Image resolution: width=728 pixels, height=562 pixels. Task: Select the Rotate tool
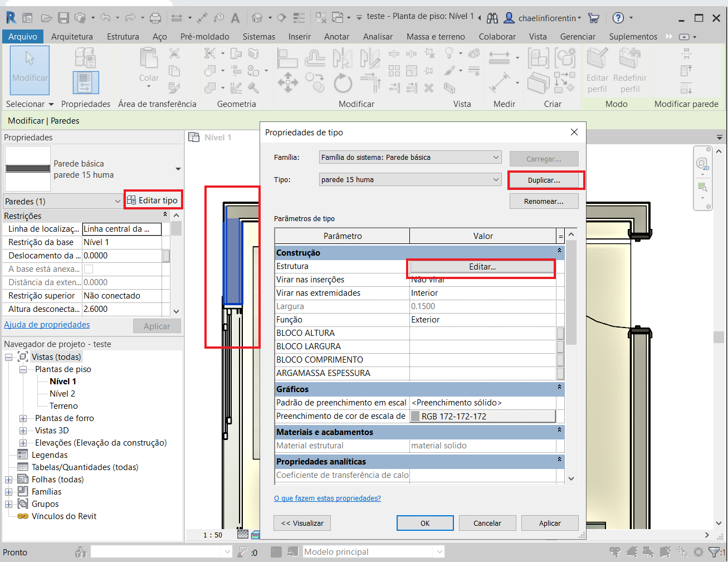[343, 83]
